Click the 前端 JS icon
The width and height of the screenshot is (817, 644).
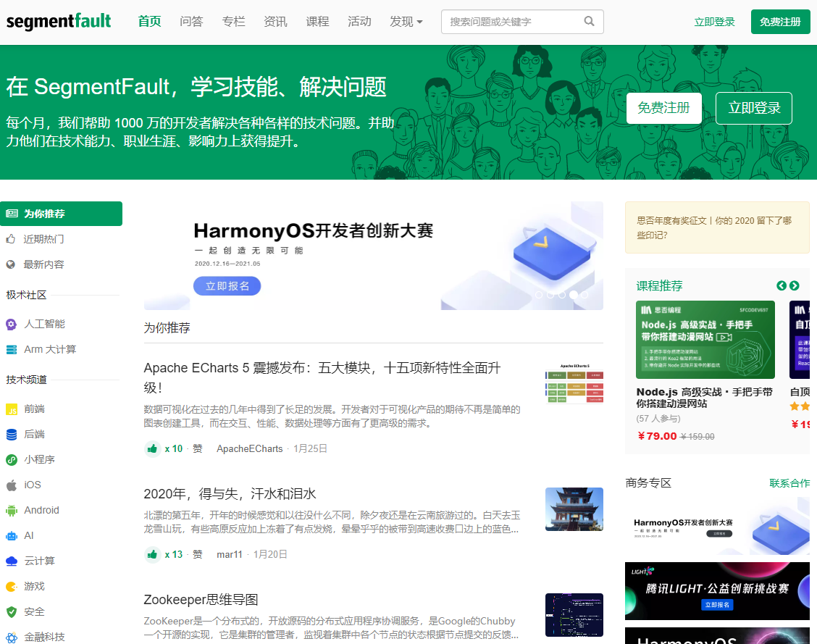12,409
